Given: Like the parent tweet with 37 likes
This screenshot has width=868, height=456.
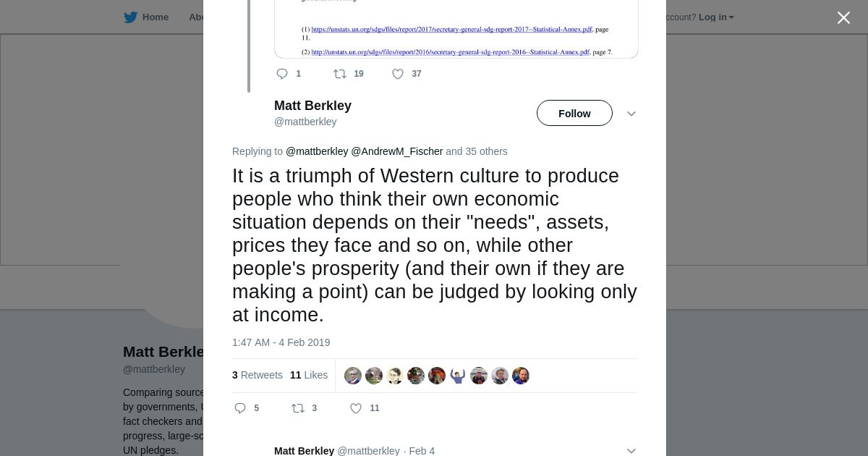Looking at the screenshot, I should 398,74.
